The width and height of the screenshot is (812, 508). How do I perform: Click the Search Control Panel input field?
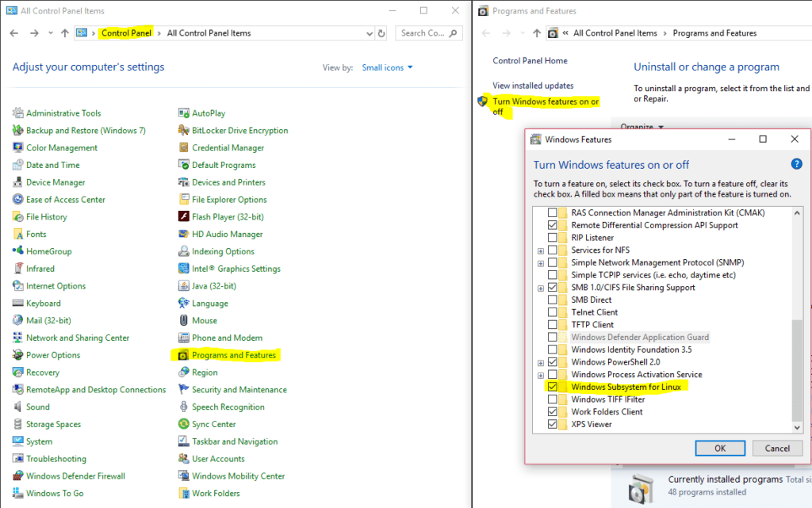(x=429, y=33)
